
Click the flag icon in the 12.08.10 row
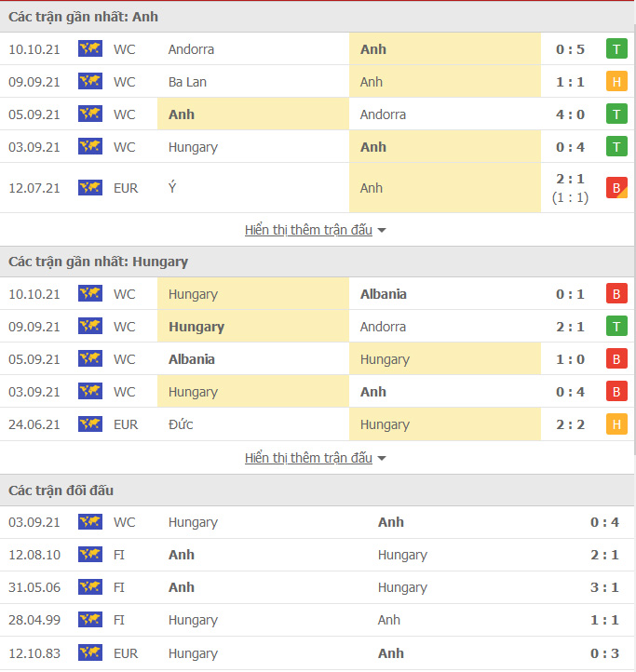(x=90, y=555)
